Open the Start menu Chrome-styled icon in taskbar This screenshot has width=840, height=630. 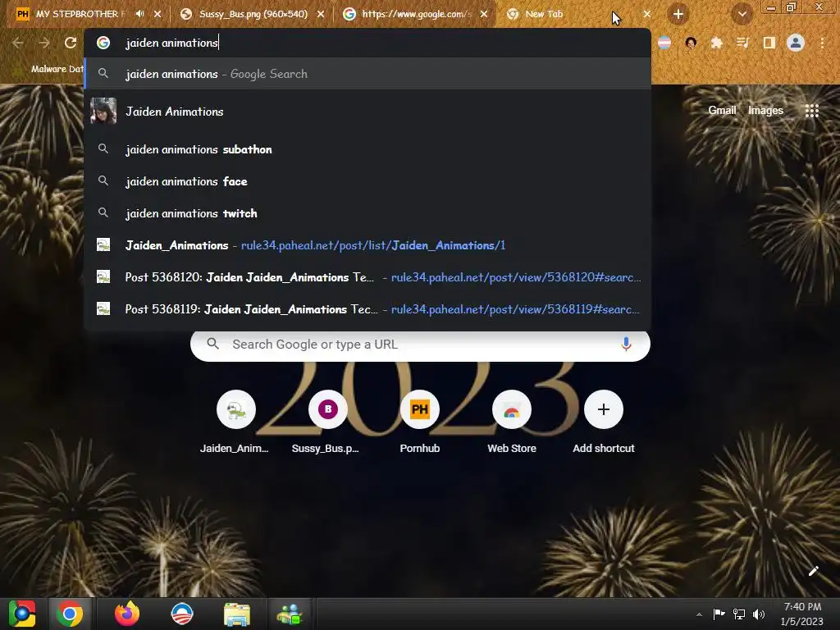click(x=22, y=614)
